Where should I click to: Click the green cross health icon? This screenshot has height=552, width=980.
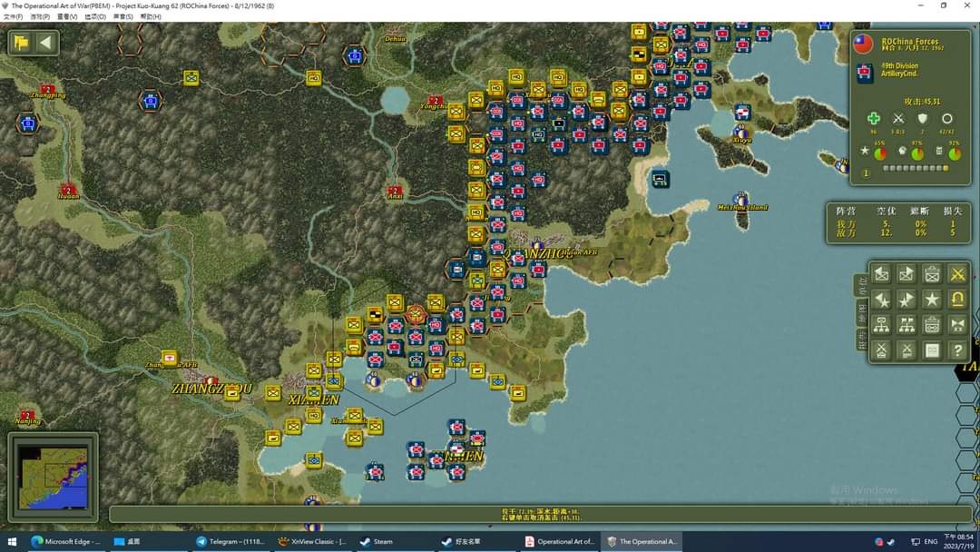(873, 119)
